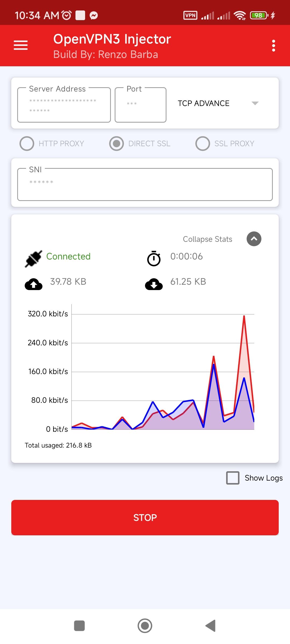
Task: Collapse stats with the chevron button
Action: (254, 239)
